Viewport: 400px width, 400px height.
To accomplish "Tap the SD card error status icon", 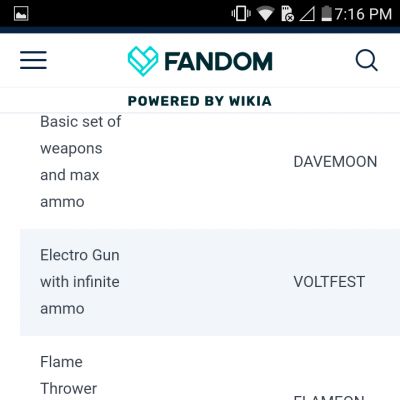I will [288, 14].
